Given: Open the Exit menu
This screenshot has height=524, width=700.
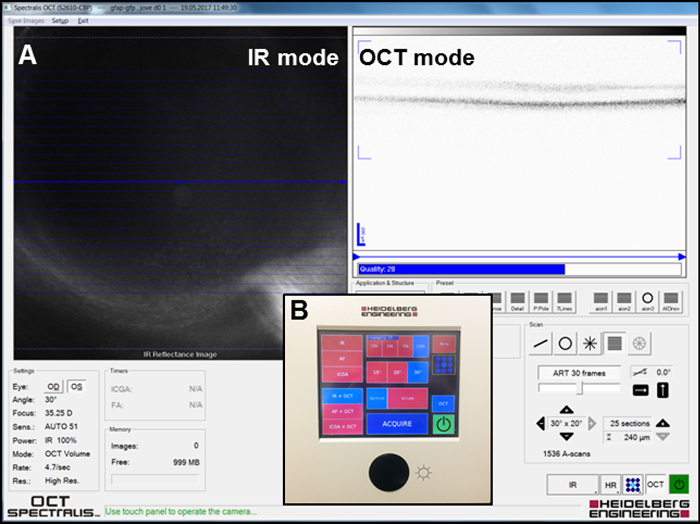Looking at the screenshot, I should pos(83,21).
